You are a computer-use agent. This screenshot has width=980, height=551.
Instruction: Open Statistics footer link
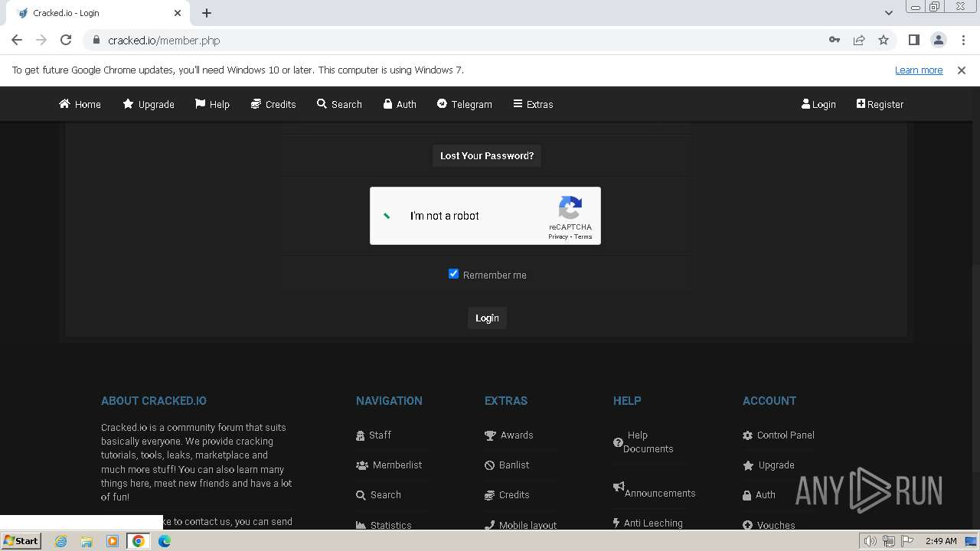[384, 525]
